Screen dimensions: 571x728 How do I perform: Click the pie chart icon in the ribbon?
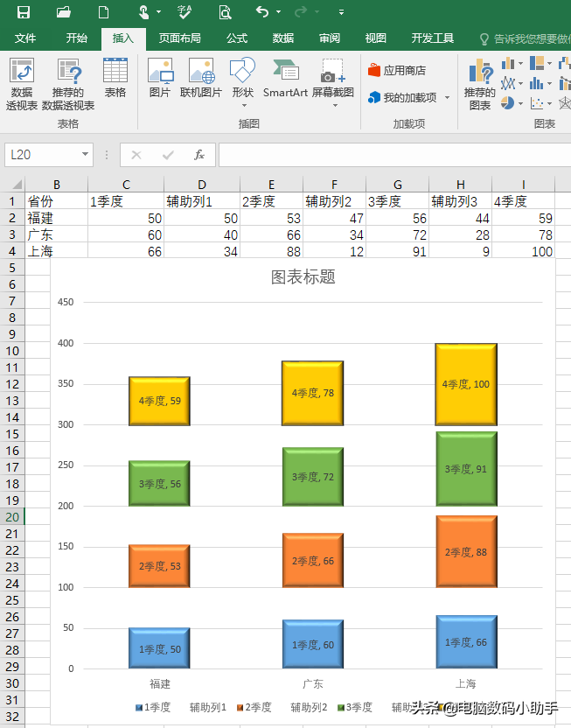(507, 103)
